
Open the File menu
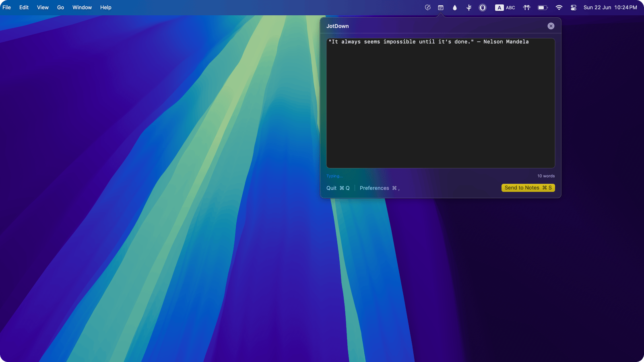tap(7, 8)
